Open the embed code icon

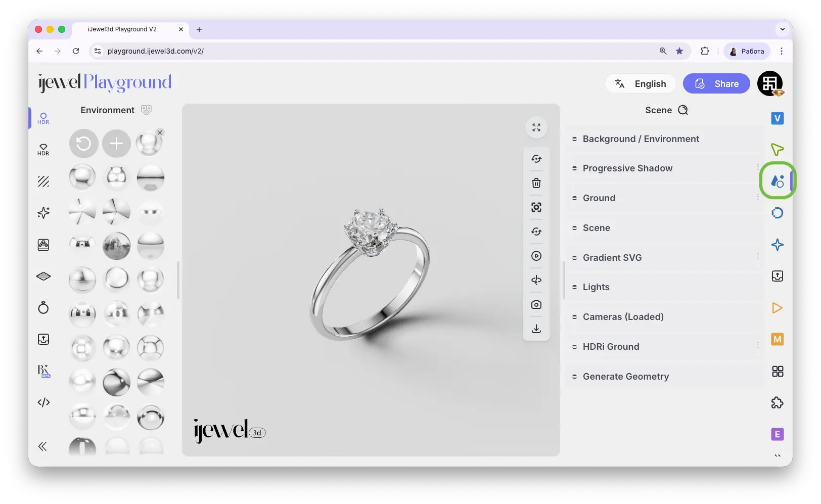pyautogui.click(x=43, y=402)
